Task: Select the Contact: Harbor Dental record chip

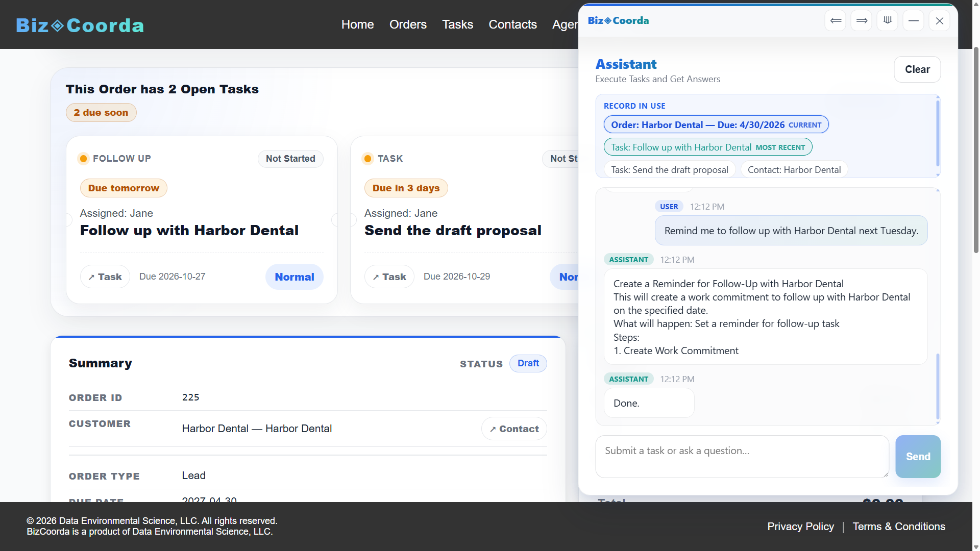Action: click(794, 169)
